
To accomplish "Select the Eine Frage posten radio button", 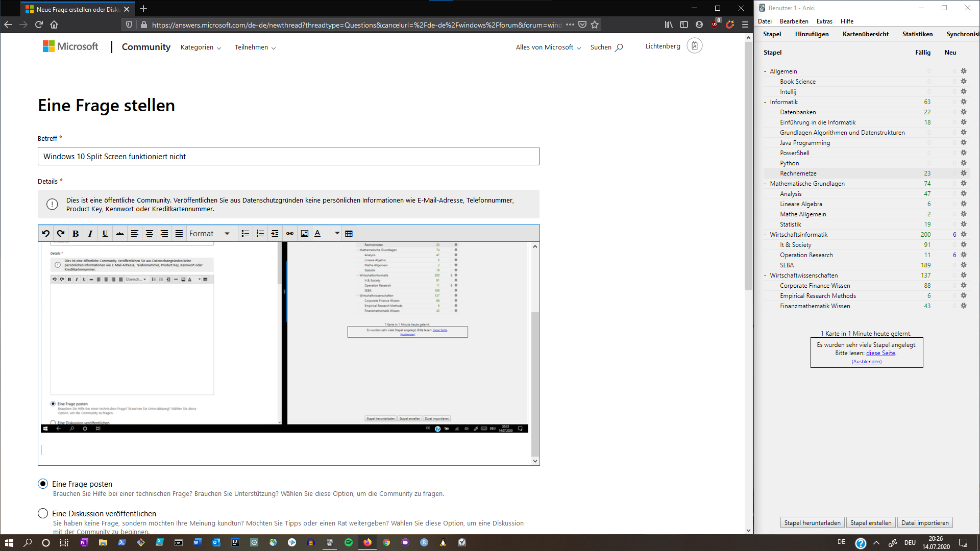I will pos(42,483).
